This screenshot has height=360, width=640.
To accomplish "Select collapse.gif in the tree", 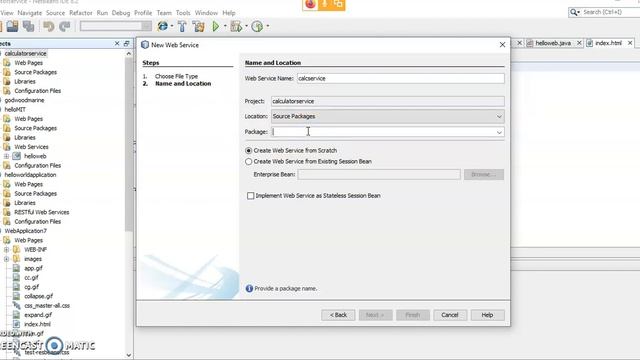I will point(38,296).
